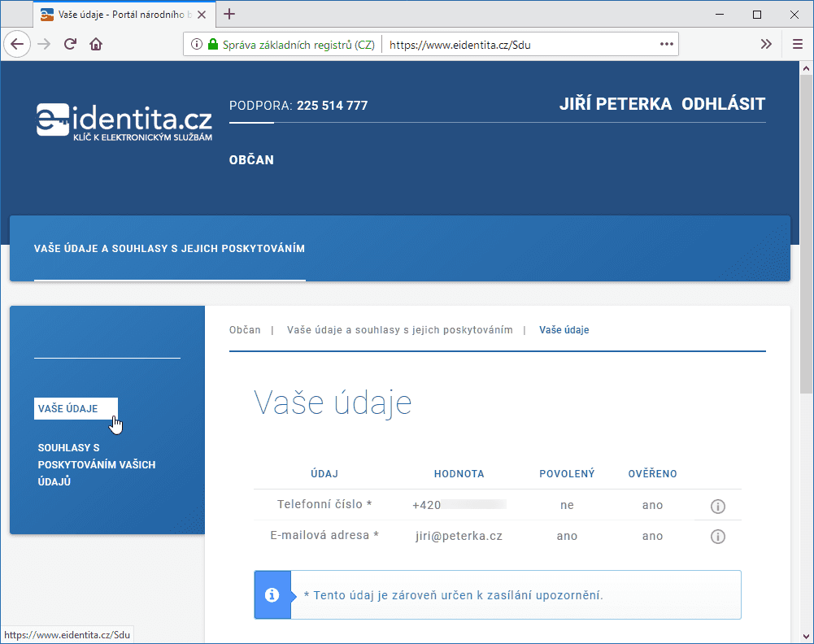The width and height of the screenshot is (814, 644).
Task: Open Vaše údaje sidebar item
Action: [76, 408]
